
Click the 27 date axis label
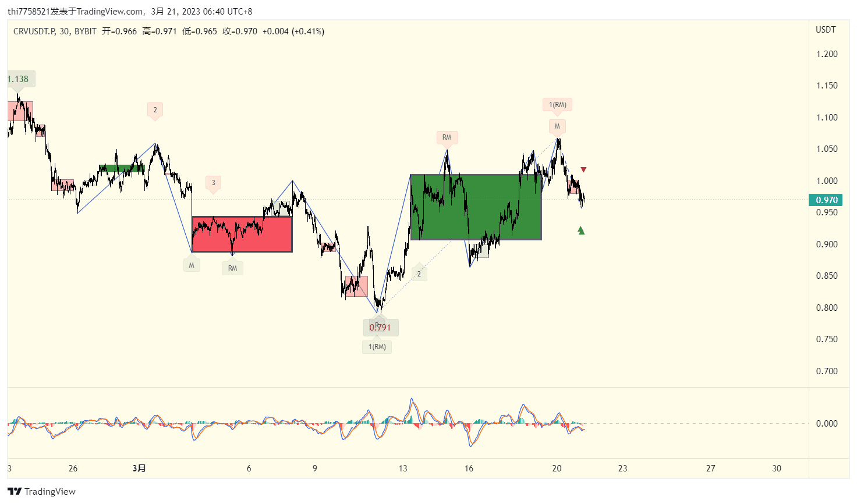pyautogui.click(x=710, y=468)
